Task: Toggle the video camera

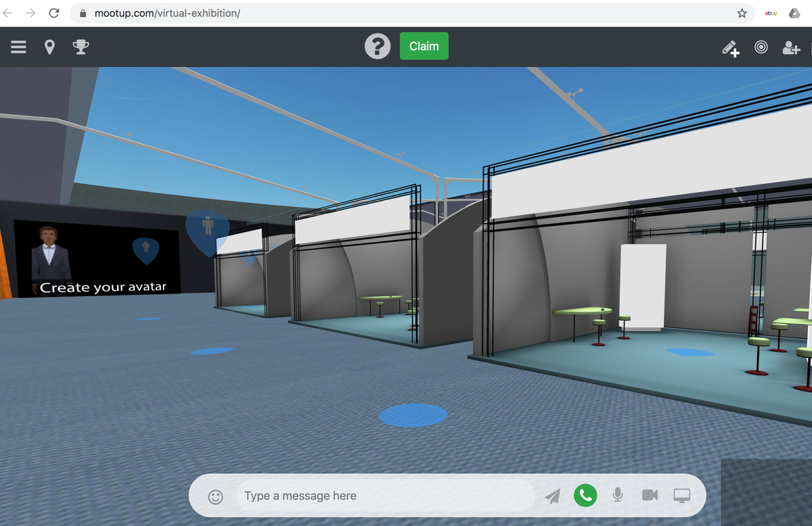Action: pos(650,495)
